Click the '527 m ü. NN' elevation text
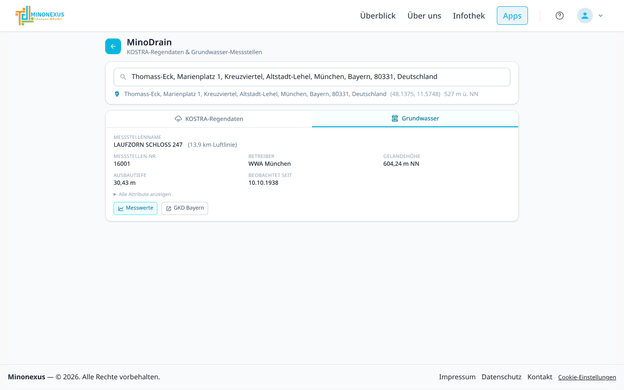This screenshot has height=390, width=624. [x=461, y=94]
